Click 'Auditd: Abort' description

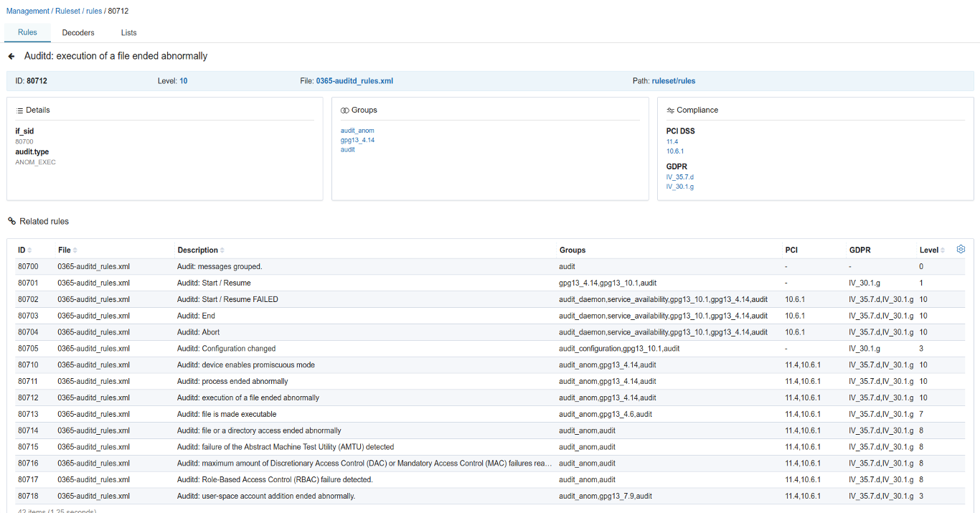[198, 332]
